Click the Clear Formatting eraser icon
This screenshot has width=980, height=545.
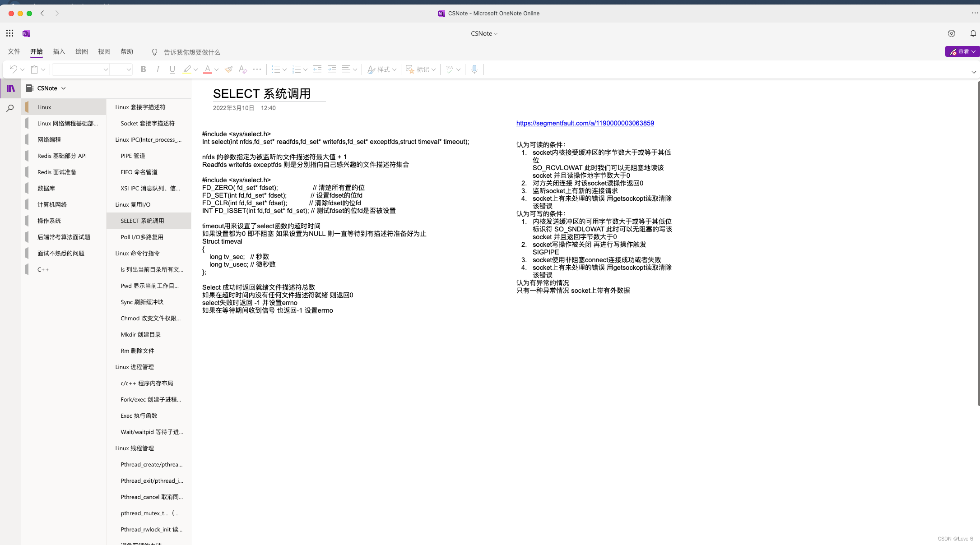(x=242, y=69)
